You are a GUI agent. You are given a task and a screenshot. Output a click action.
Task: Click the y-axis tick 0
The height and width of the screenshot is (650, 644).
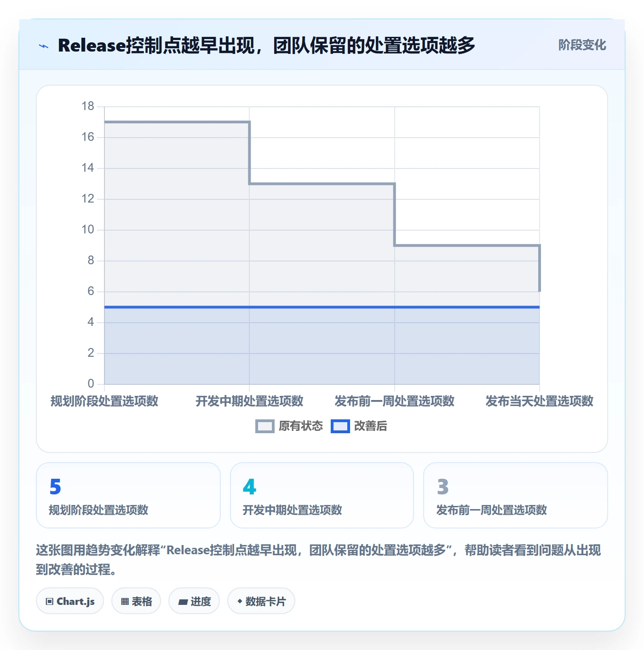click(91, 383)
